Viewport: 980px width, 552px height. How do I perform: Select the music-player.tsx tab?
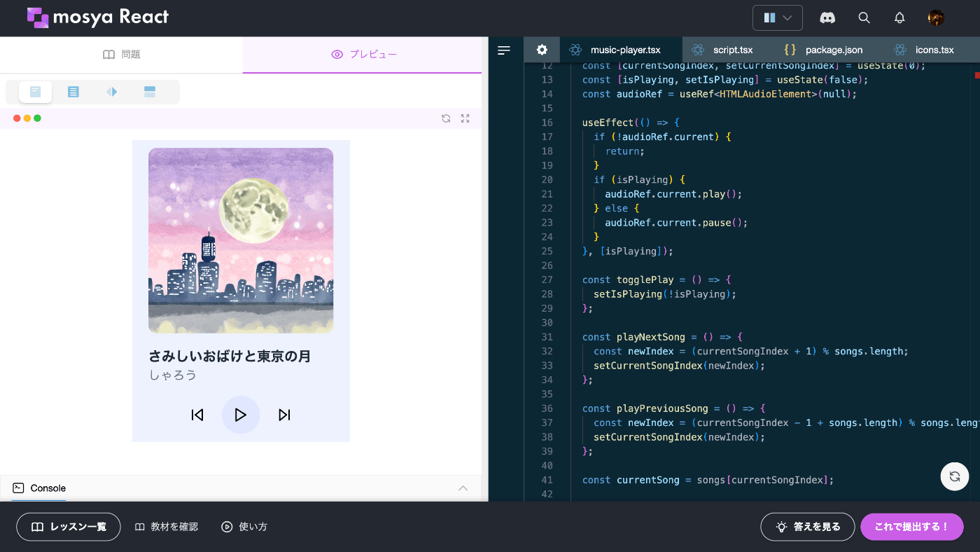(621, 50)
